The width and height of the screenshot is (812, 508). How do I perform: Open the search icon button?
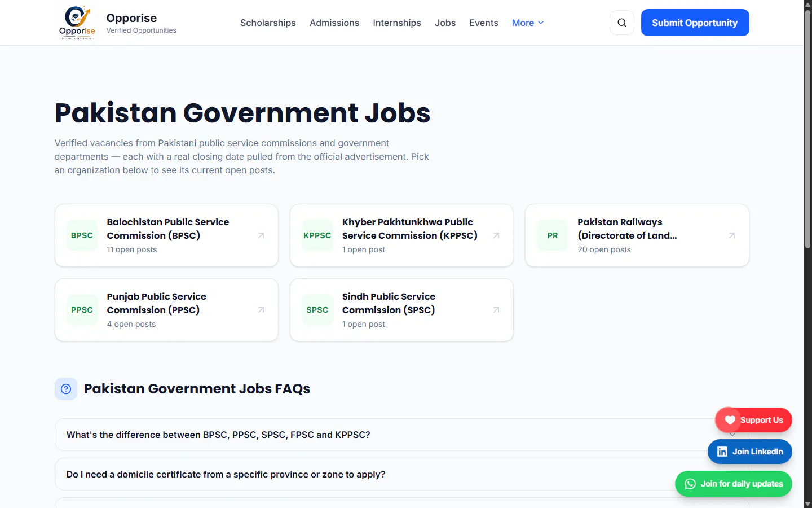(x=622, y=23)
